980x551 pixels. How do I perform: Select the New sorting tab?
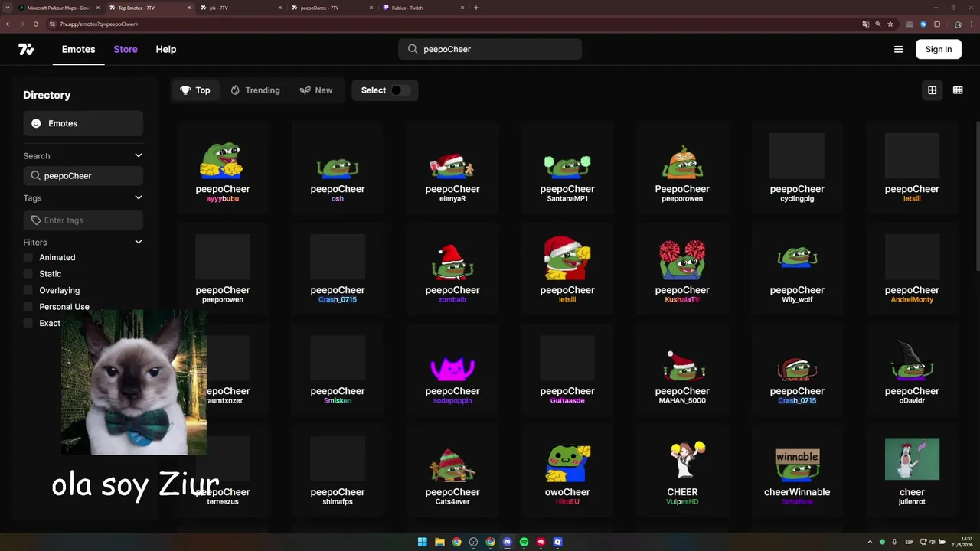316,90
